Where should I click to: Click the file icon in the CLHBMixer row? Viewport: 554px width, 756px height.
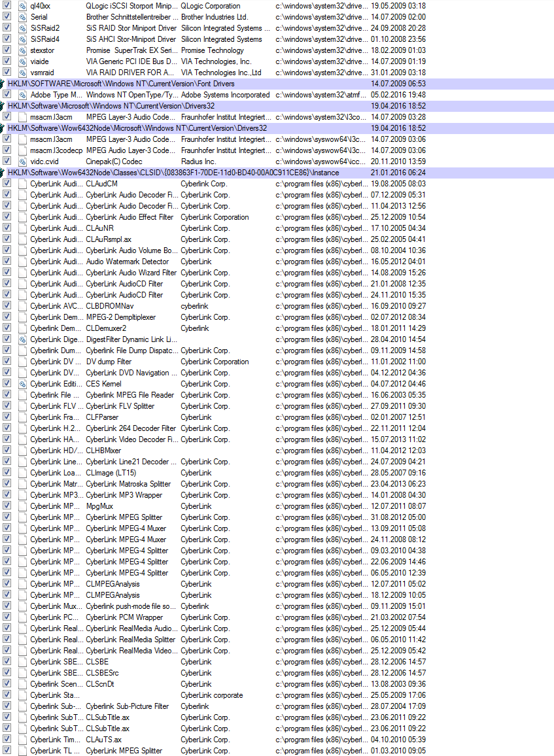point(22,451)
